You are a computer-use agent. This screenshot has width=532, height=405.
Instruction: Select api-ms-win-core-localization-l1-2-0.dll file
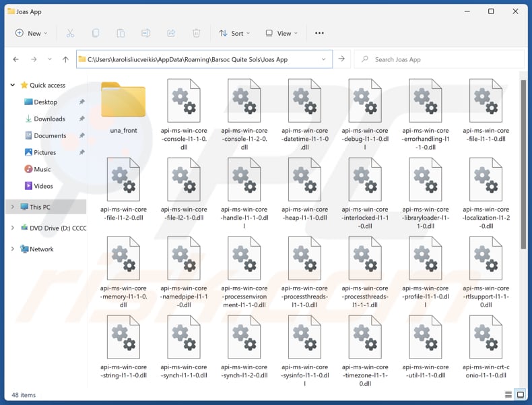click(x=486, y=193)
